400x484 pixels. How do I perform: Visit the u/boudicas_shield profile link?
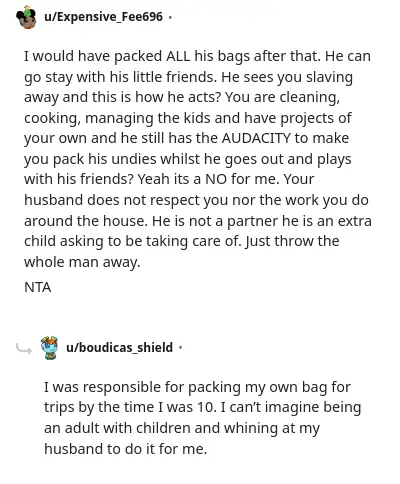pyautogui.click(x=119, y=347)
